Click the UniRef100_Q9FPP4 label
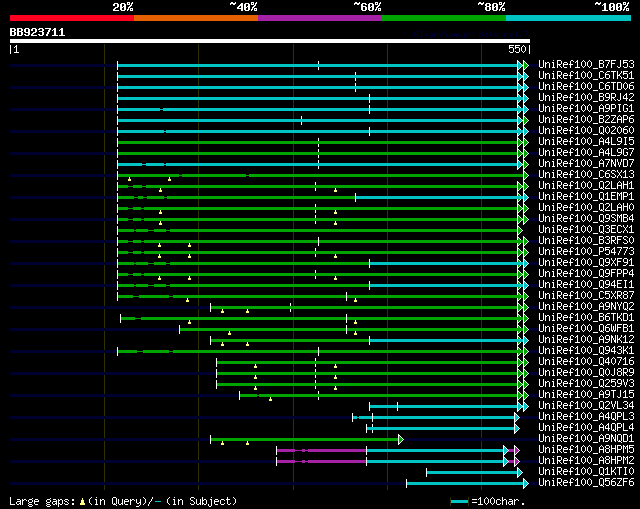The width and height of the screenshot is (640, 509). [x=586, y=274]
